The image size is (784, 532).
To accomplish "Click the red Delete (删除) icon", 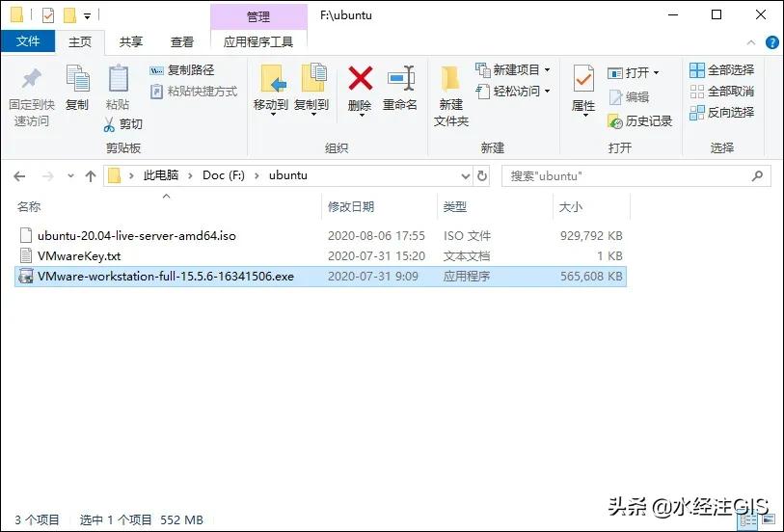I will click(x=360, y=78).
